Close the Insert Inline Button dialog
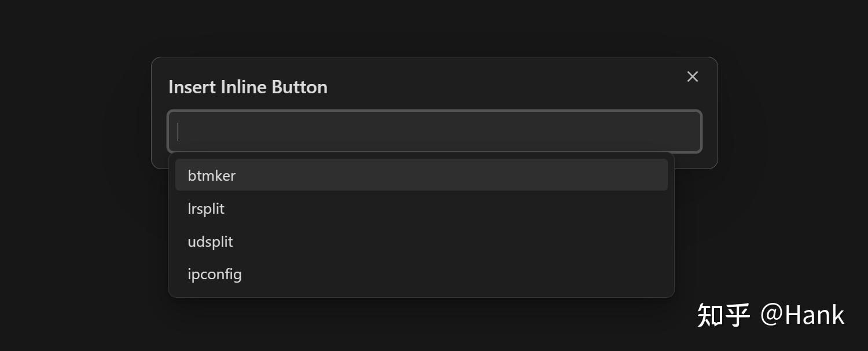The width and height of the screenshot is (868, 351). click(x=692, y=76)
